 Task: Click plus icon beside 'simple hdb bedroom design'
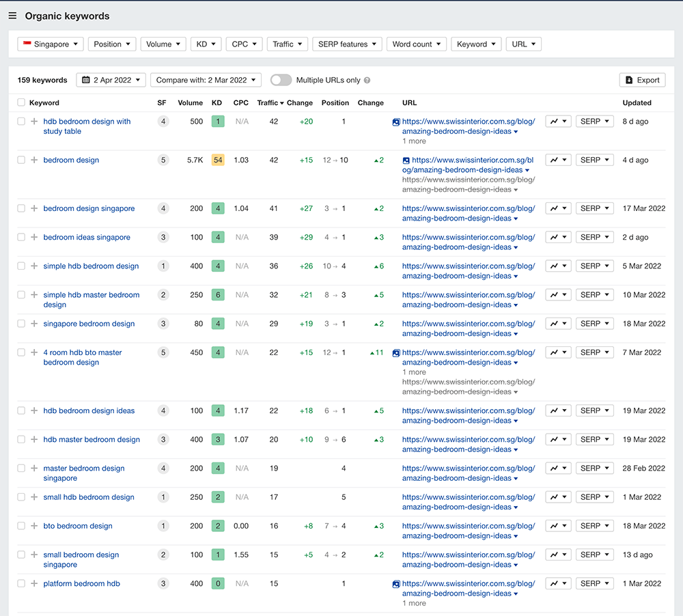coord(34,266)
